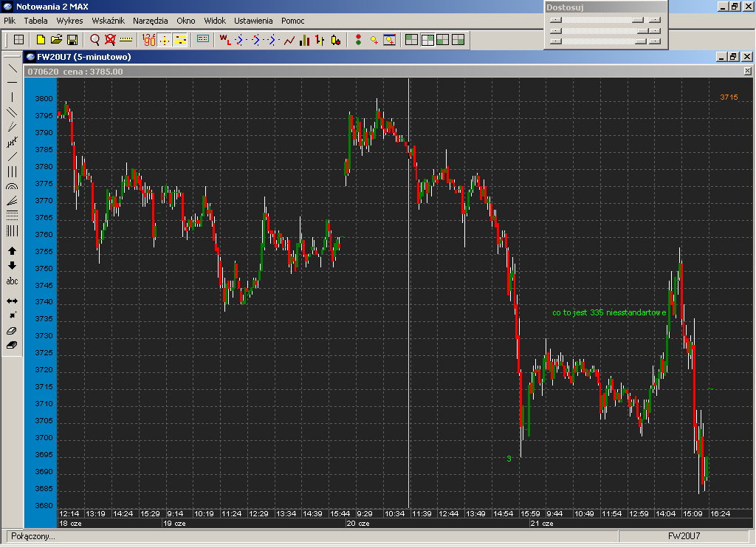The image size is (756, 548).
Task: Expand the Narzędzia menu
Action: [151, 21]
